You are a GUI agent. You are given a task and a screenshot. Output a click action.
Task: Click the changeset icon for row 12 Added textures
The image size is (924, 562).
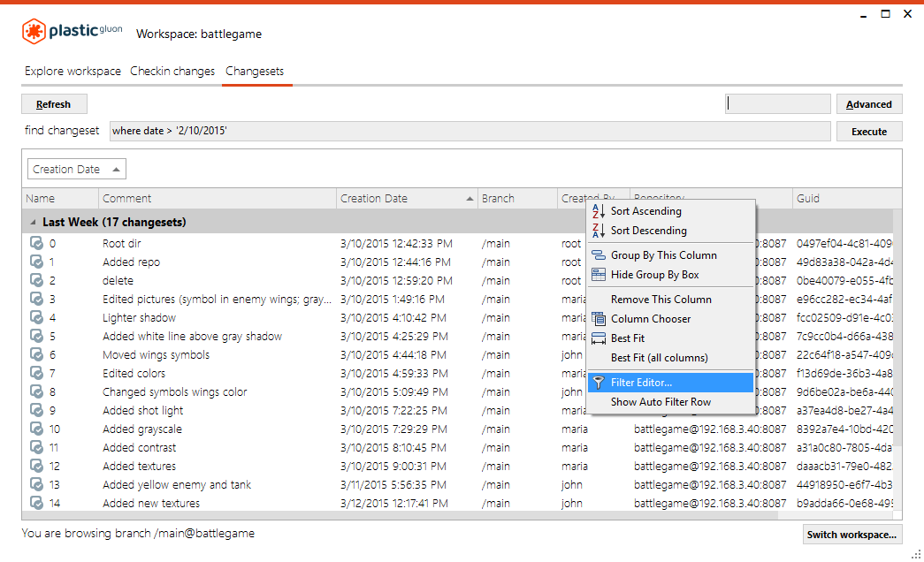tap(36, 466)
